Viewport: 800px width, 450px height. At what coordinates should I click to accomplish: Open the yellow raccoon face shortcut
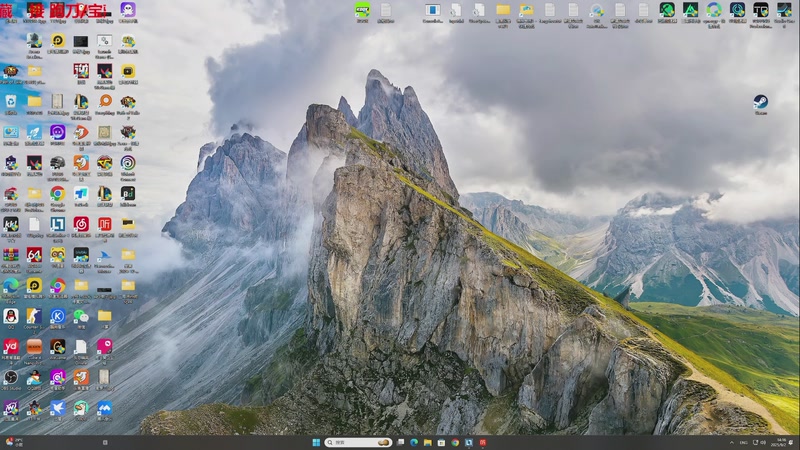(x=58, y=256)
